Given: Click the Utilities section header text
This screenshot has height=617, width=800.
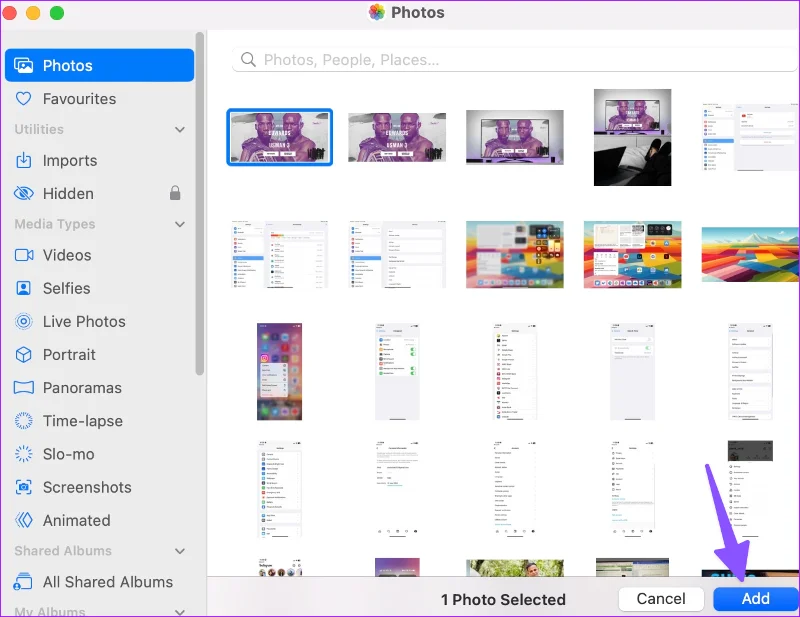Looking at the screenshot, I should coord(39,129).
